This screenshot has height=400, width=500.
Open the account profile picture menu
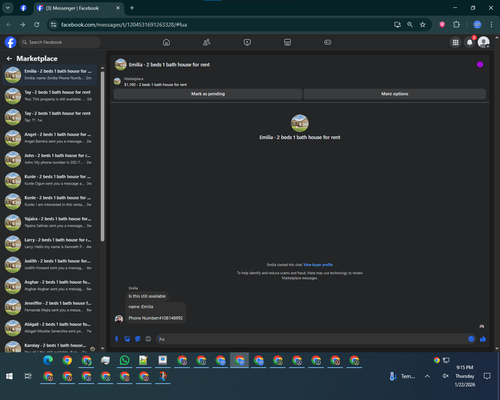point(484,42)
